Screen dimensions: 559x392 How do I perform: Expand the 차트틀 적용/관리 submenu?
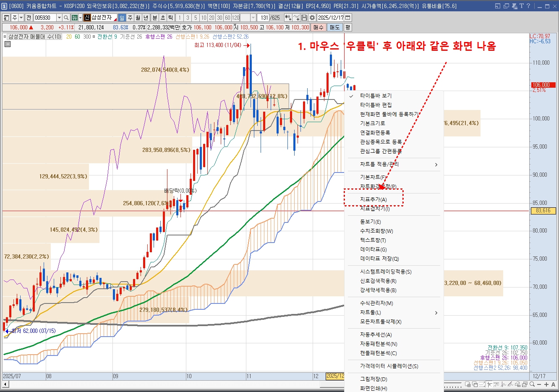[x=394, y=164]
